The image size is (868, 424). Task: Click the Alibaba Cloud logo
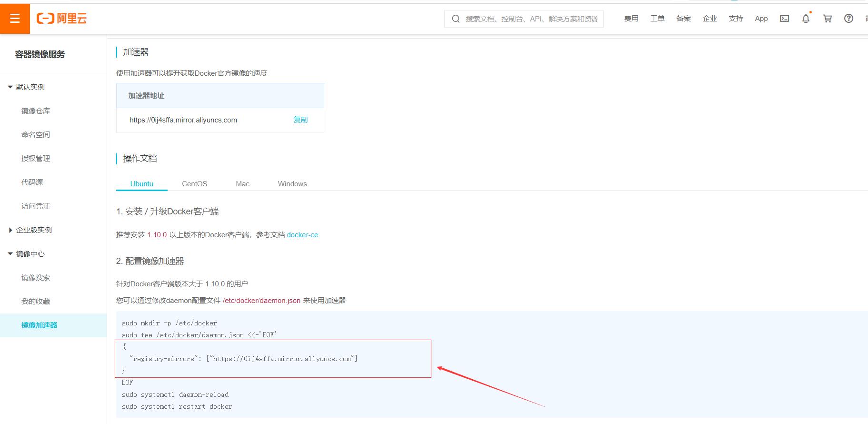click(x=62, y=19)
